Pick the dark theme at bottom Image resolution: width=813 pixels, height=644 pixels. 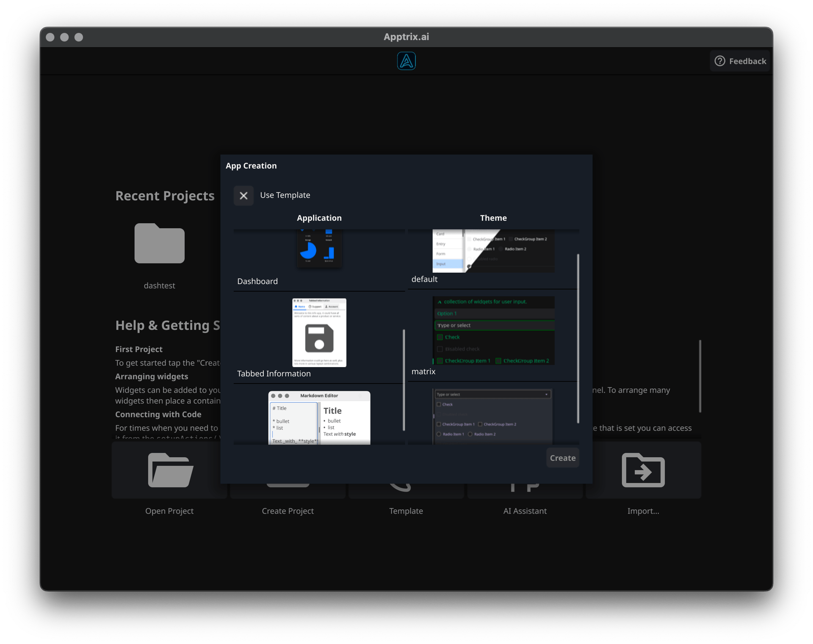click(x=493, y=416)
